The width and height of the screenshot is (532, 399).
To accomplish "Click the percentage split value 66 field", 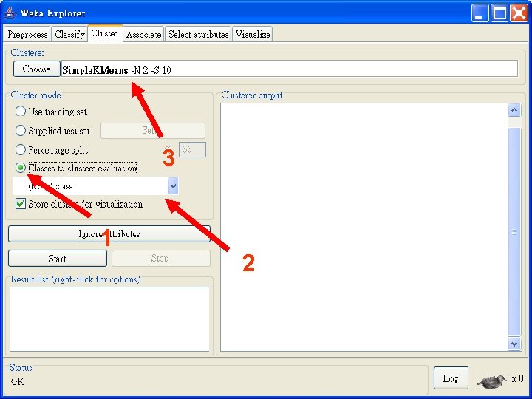I will [192, 149].
